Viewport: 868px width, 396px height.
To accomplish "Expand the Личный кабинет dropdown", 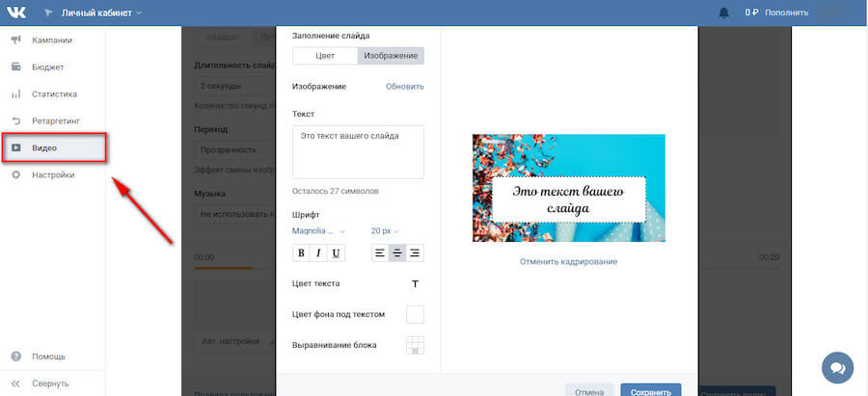I will [101, 13].
